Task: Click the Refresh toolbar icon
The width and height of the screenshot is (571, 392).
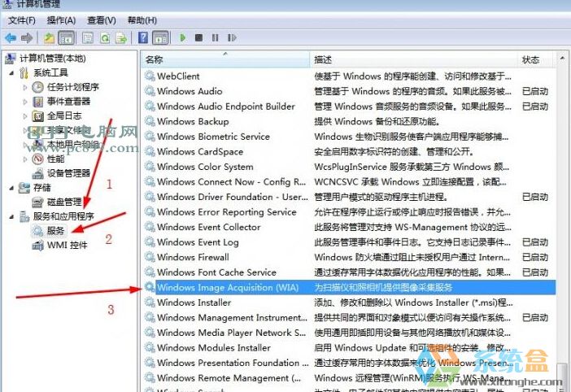Action: point(105,38)
